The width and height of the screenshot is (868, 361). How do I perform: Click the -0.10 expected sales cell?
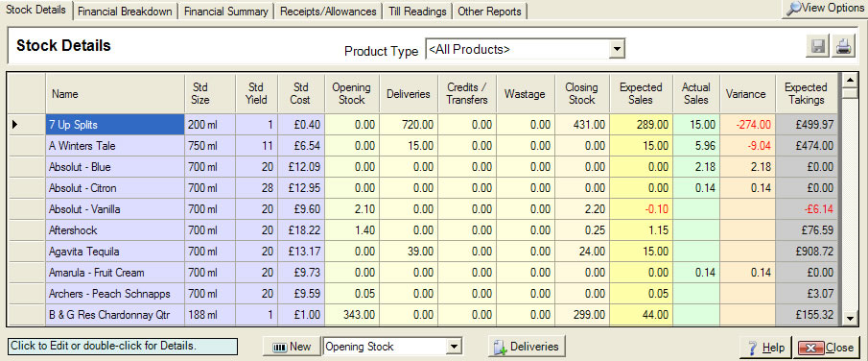(x=641, y=209)
